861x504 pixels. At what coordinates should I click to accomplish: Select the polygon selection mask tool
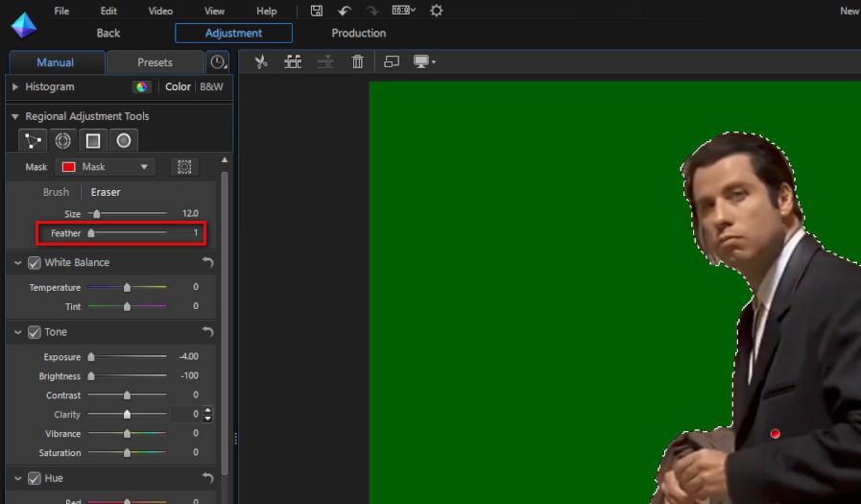click(33, 140)
